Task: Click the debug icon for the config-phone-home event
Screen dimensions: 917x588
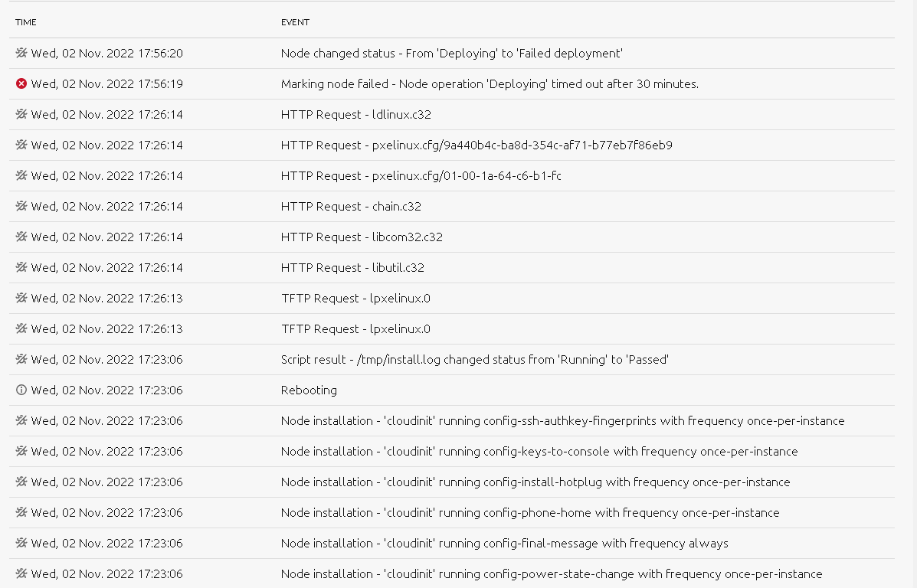Action: pos(21,512)
